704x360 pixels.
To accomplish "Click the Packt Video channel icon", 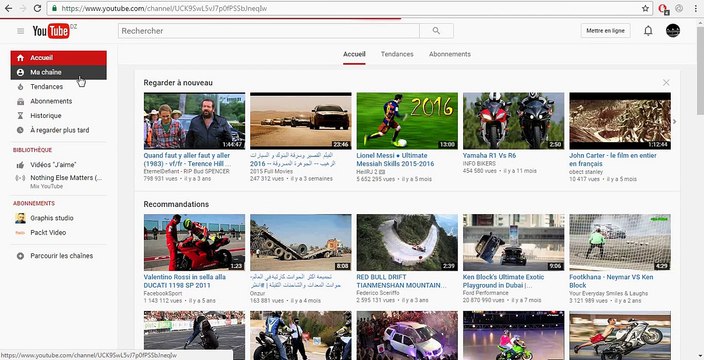I will tap(20, 233).
